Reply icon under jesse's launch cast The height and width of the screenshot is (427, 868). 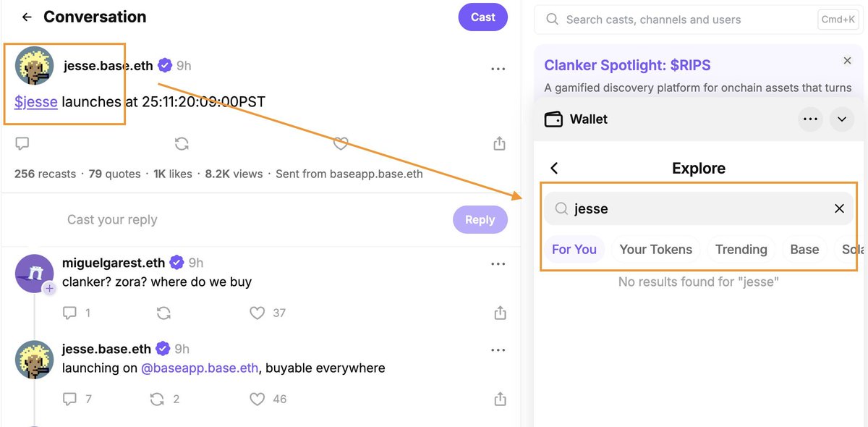pos(22,144)
